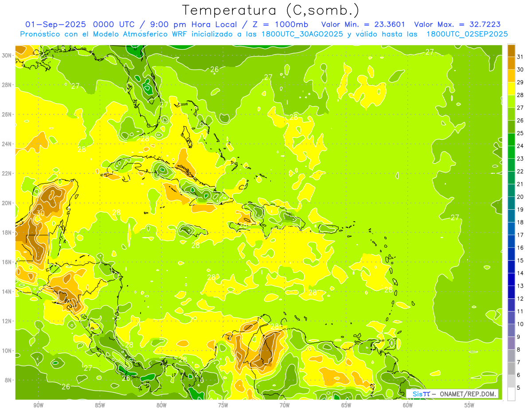
Task: Click the "65W" longitude axis label
Action: click(x=346, y=405)
